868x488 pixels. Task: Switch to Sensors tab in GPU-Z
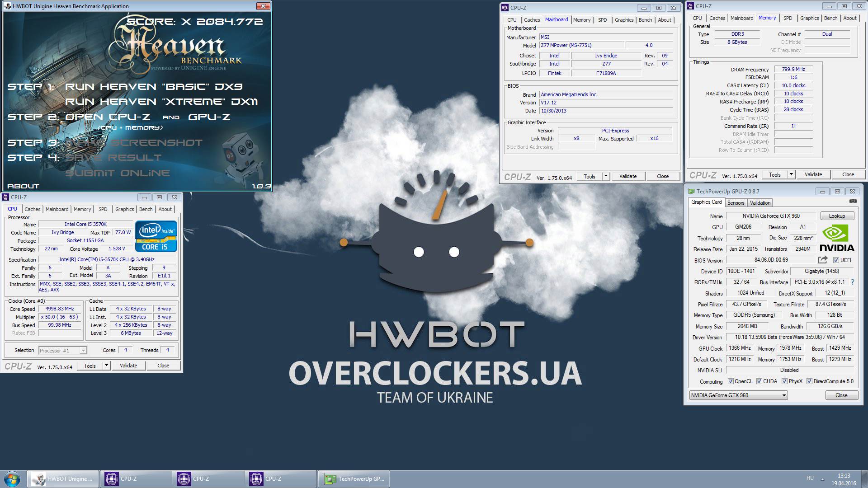pos(736,203)
